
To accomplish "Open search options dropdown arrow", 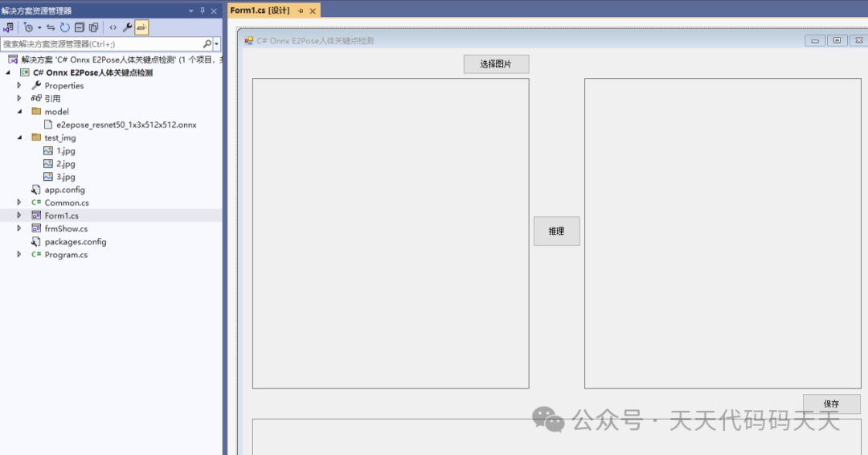I will (216, 43).
